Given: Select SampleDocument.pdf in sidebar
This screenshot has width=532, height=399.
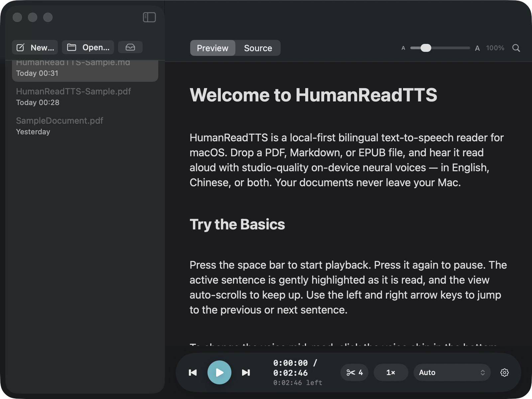Looking at the screenshot, I should 85,126.
